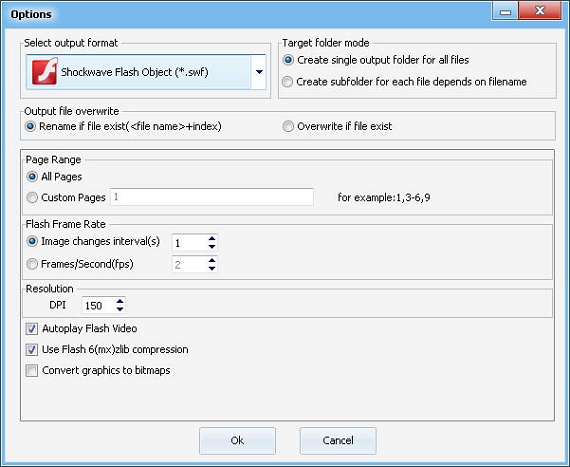Decrease the DPI value with down arrow
Viewport: 570px width, 467px height.
[120, 309]
